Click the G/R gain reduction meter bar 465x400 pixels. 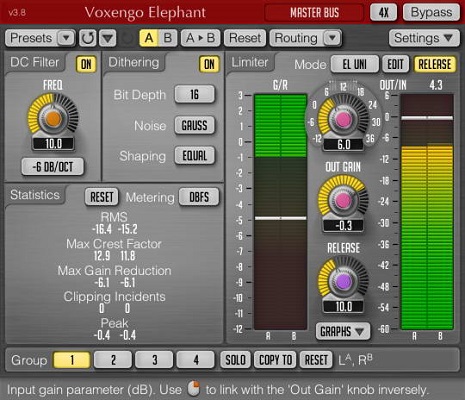pyautogui.click(x=280, y=212)
